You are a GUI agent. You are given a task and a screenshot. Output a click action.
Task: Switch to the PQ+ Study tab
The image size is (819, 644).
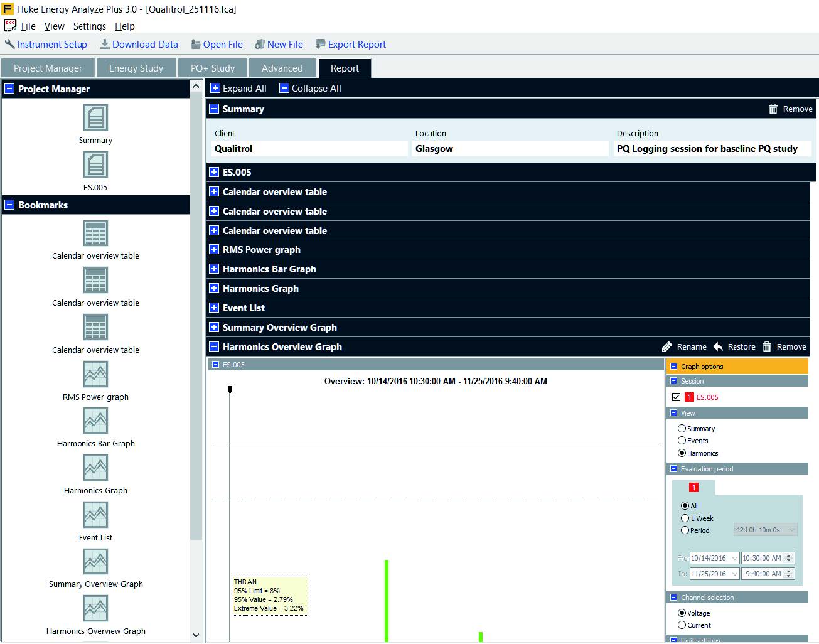click(x=213, y=68)
